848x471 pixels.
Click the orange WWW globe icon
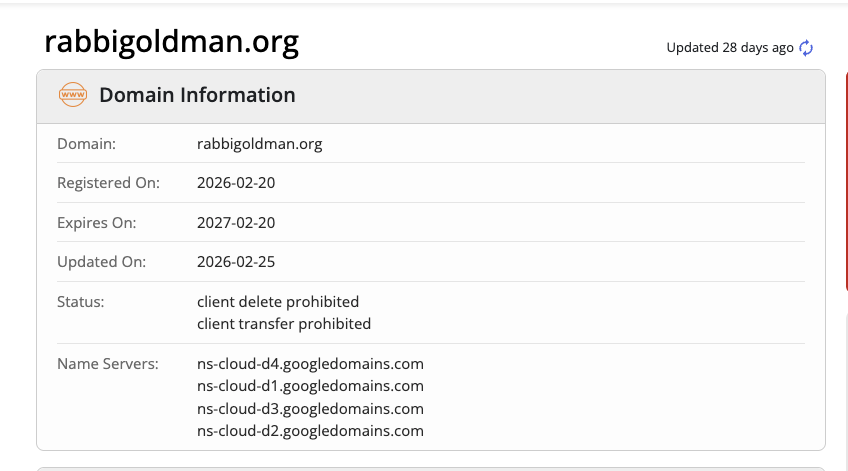(73, 95)
